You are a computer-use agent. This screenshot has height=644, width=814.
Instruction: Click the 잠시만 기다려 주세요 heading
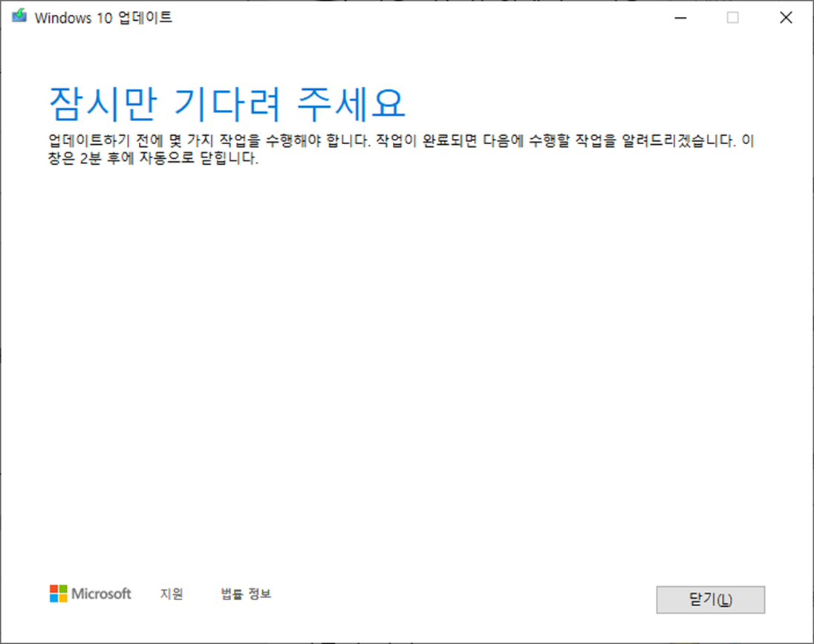pyautogui.click(x=227, y=104)
